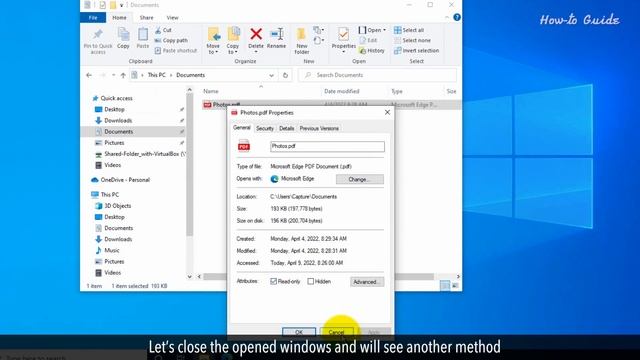Click Select none in ribbon

click(x=412, y=40)
